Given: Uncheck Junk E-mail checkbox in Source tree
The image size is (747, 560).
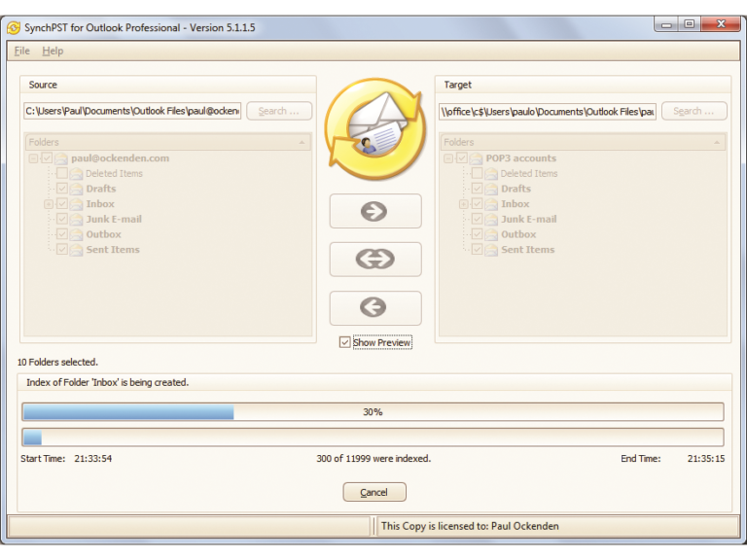Looking at the screenshot, I should pyautogui.click(x=62, y=219).
